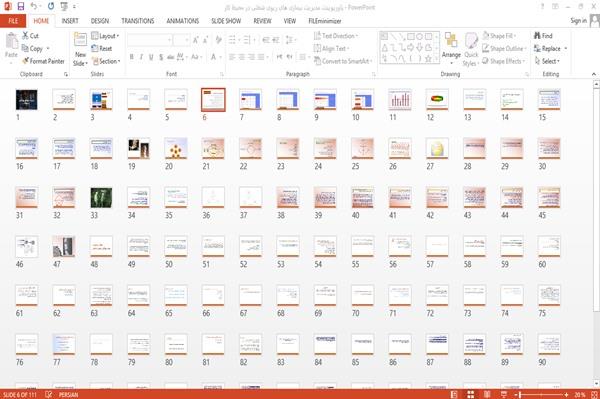This screenshot has height=399, width=600.
Task: Open Align Text dropdown
Action: (331, 49)
